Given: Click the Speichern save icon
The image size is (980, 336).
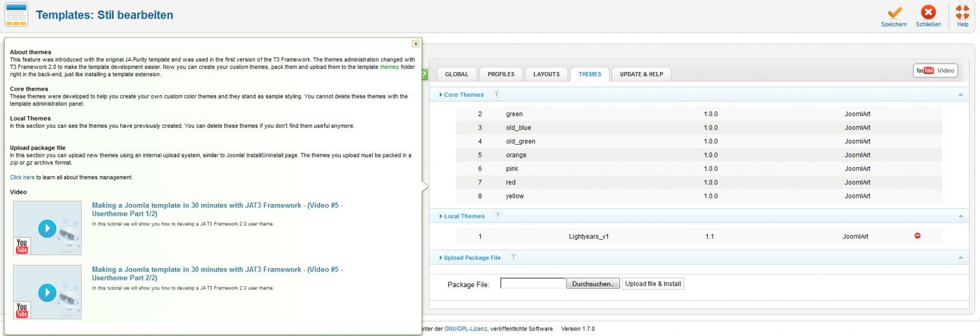Looking at the screenshot, I should [x=894, y=13].
